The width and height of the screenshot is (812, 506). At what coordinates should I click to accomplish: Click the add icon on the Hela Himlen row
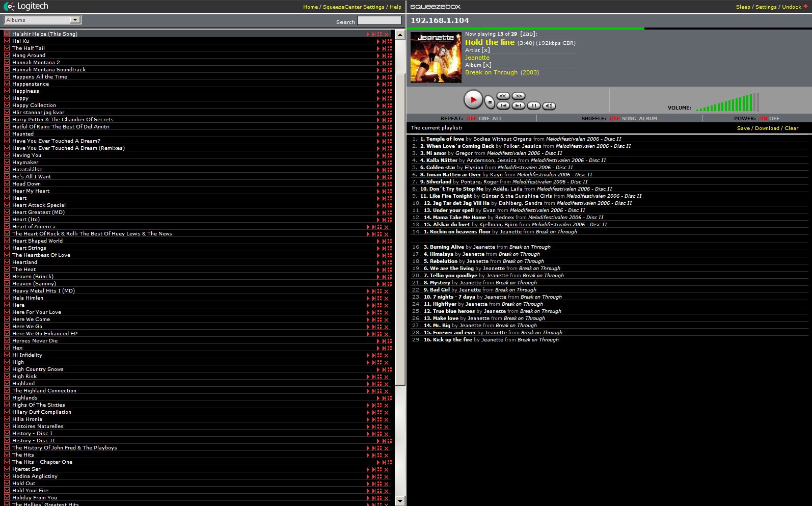(x=373, y=298)
